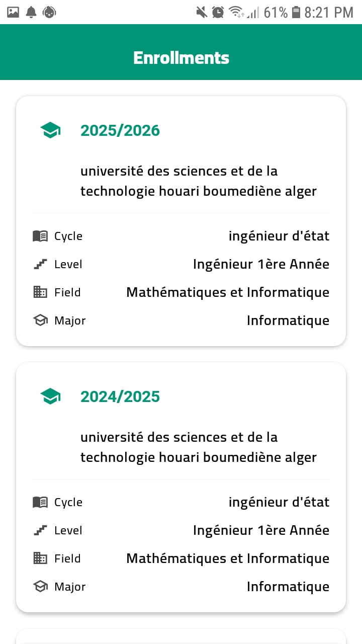
Task: Tap the ingénieur d'état value in the 2025/2026 card
Action: (x=279, y=236)
